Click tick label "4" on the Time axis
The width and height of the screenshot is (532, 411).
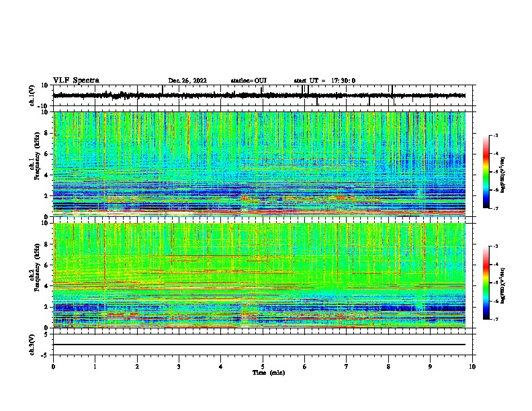click(x=221, y=367)
